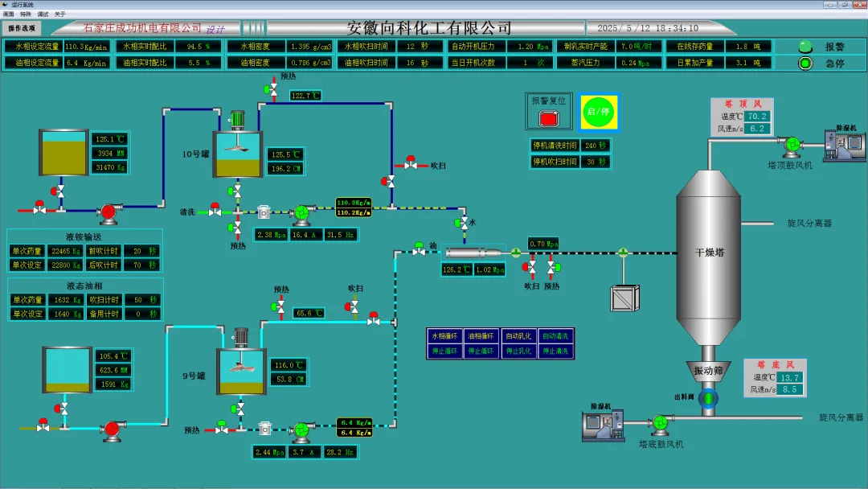Image resolution: width=868 pixels, height=489 pixels.
Task: Open the 关于 menu
Action: [x=59, y=14]
